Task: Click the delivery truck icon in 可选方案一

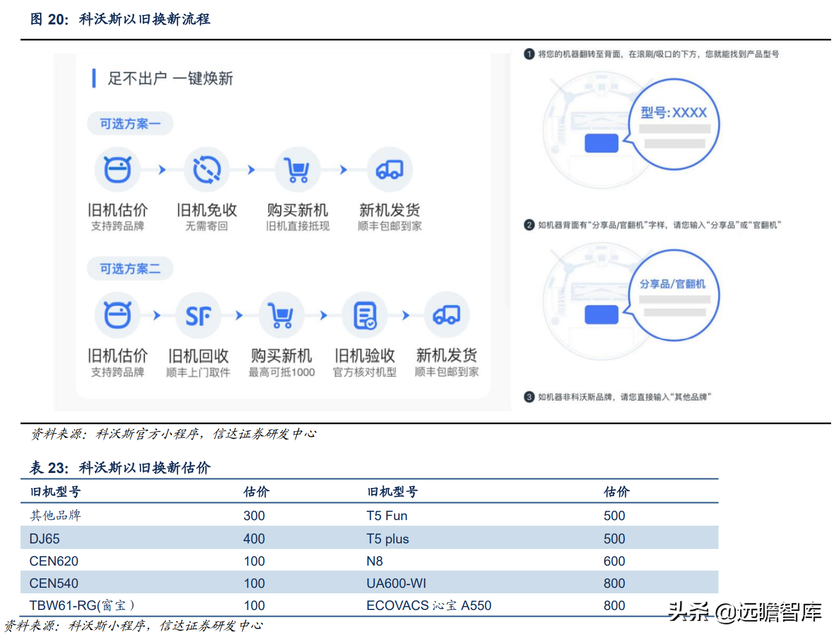Action: pos(389,170)
